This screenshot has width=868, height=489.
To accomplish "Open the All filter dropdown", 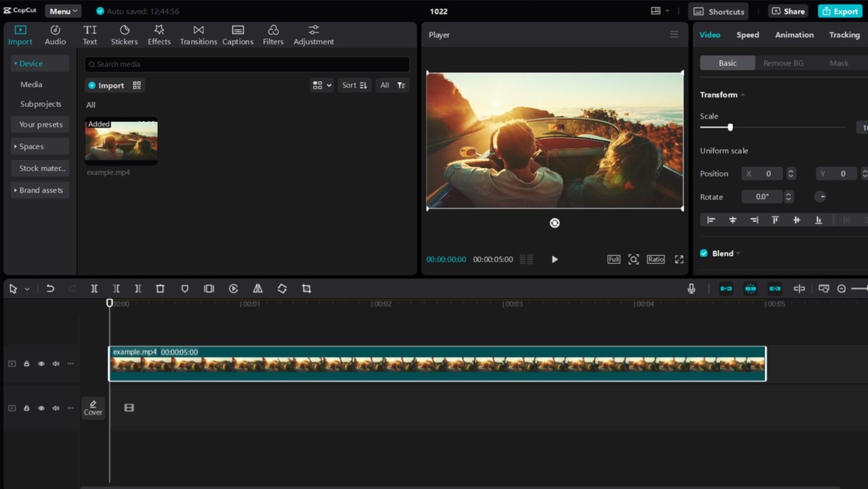I will tap(392, 85).
